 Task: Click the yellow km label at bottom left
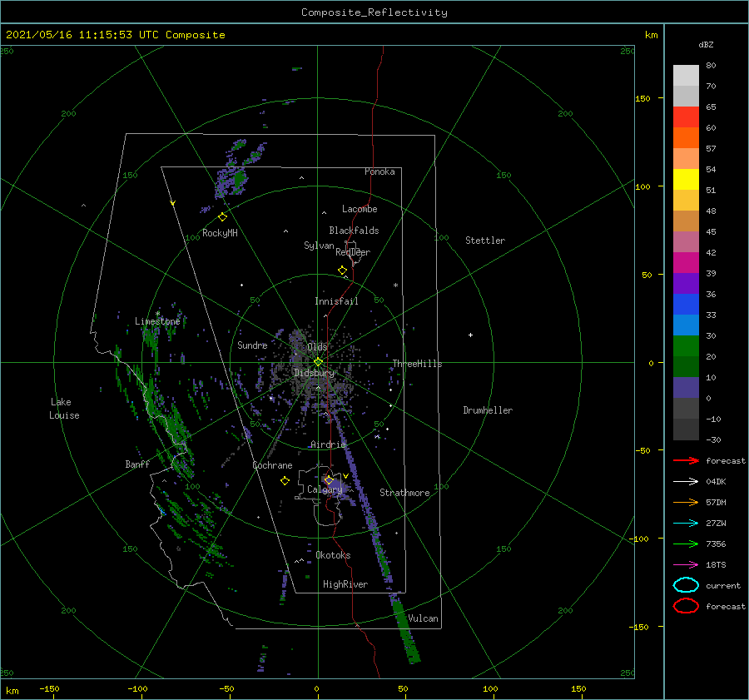[12, 691]
